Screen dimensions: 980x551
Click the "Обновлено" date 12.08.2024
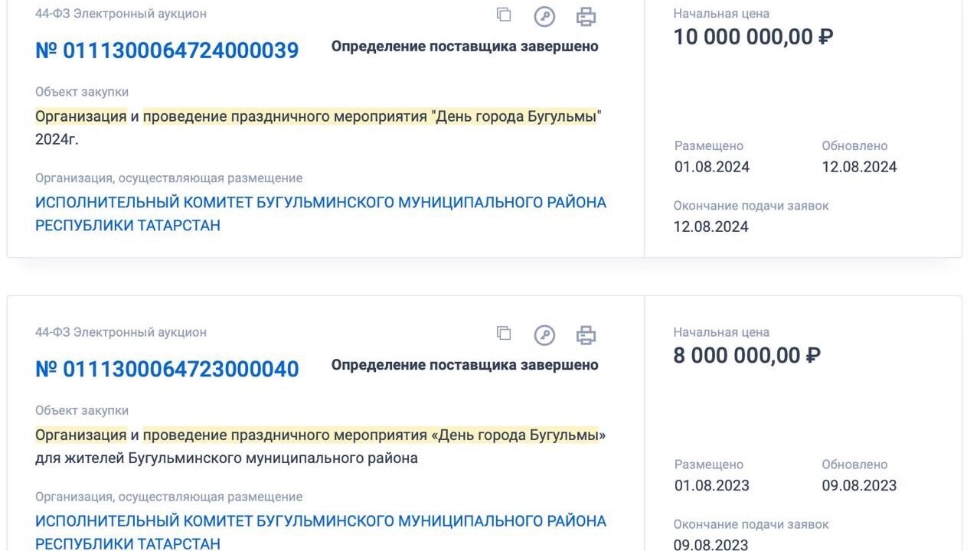859,167
